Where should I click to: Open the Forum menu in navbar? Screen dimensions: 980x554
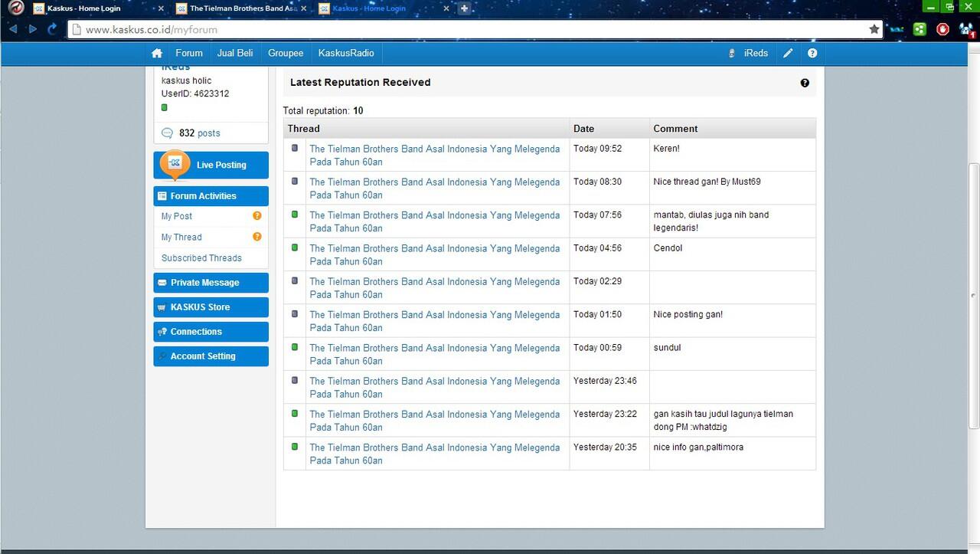[189, 53]
